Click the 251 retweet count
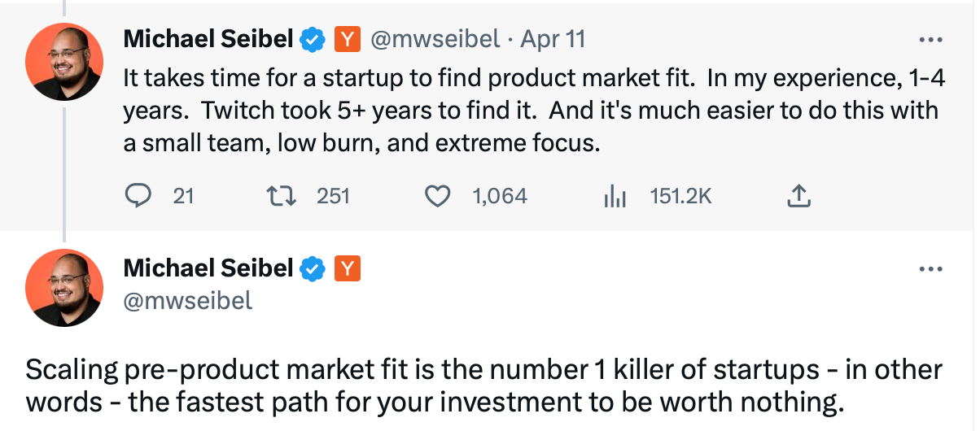 333,196
